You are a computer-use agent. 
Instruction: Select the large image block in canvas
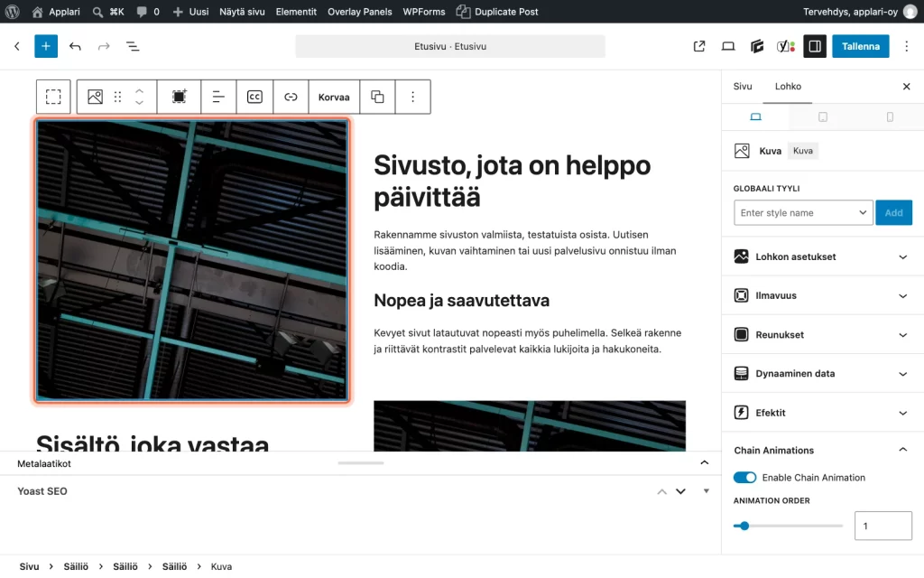tap(192, 260)
